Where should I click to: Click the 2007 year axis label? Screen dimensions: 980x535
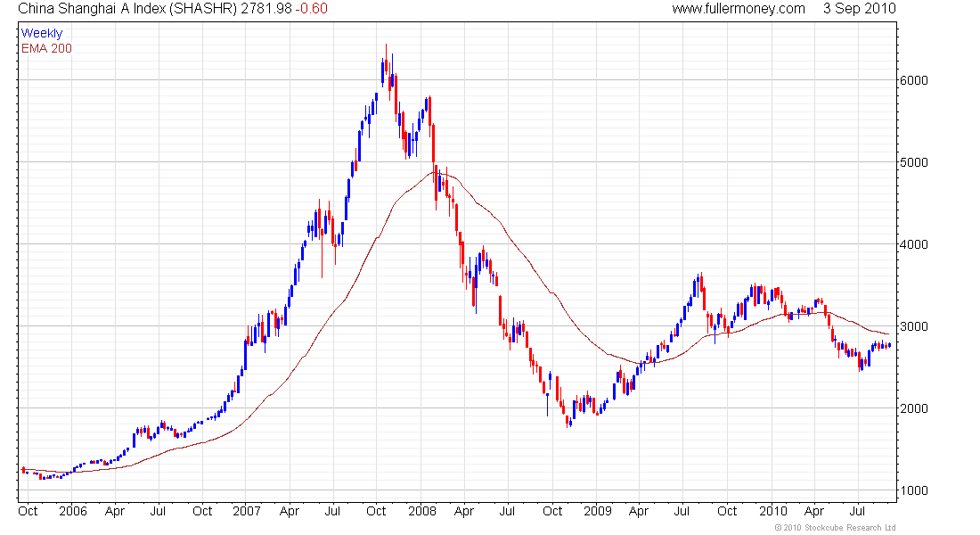pos(247,511)
